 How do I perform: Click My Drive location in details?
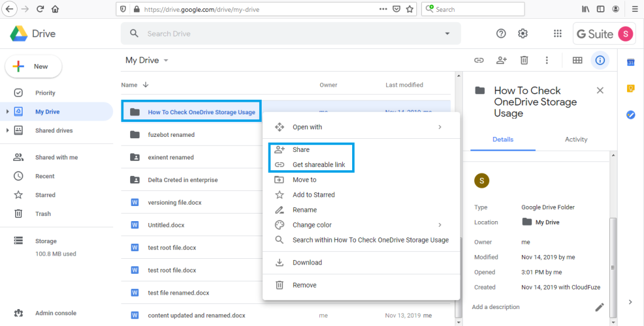540,222
